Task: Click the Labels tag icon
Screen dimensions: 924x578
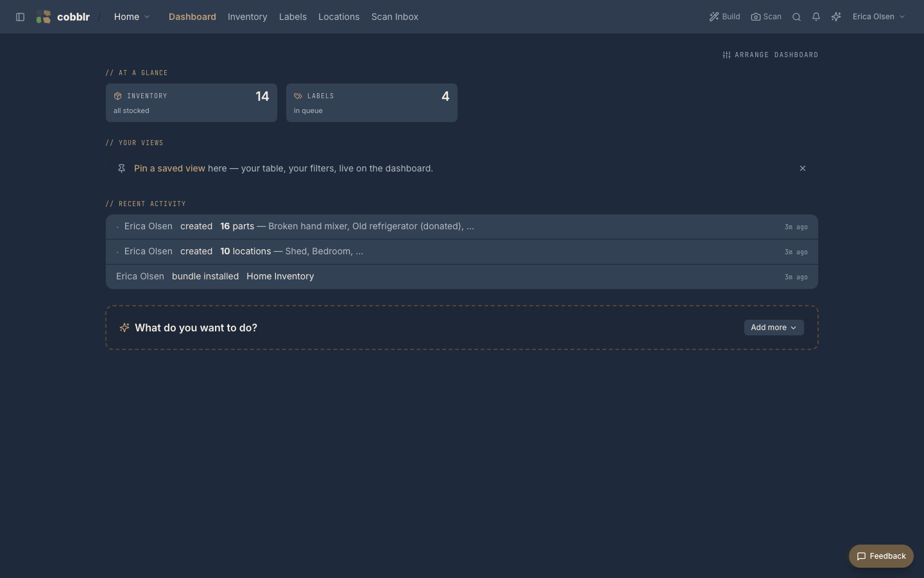Action: [298, 96]
